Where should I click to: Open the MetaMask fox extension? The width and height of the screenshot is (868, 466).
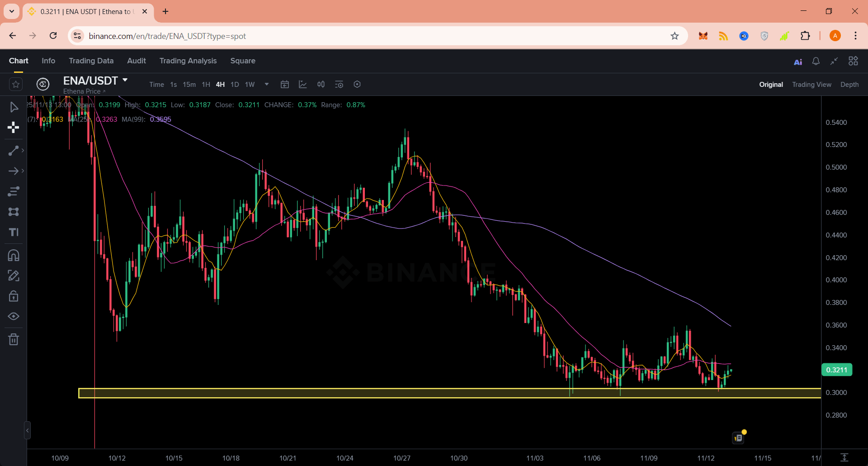703,36
